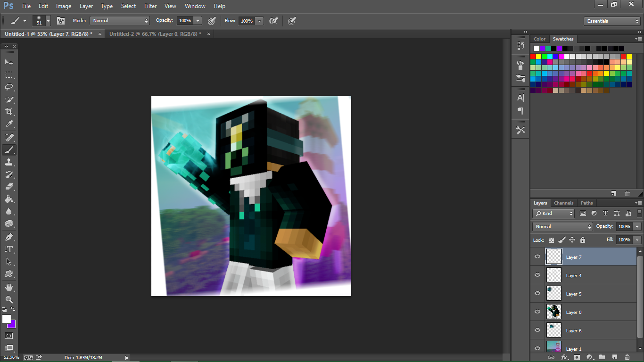Create a new group folder
Image resolution: width=644 pixels, height=362 pixels.
click(602, 357)
